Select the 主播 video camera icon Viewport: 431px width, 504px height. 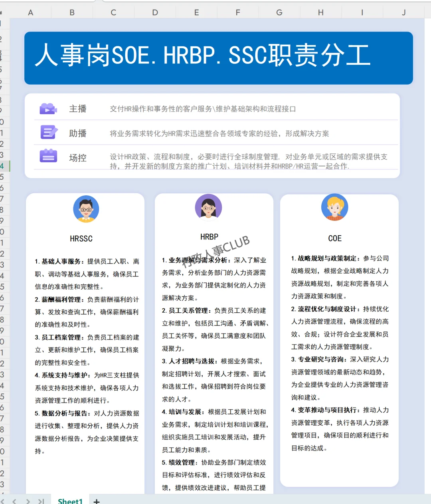tap(48, 108)
